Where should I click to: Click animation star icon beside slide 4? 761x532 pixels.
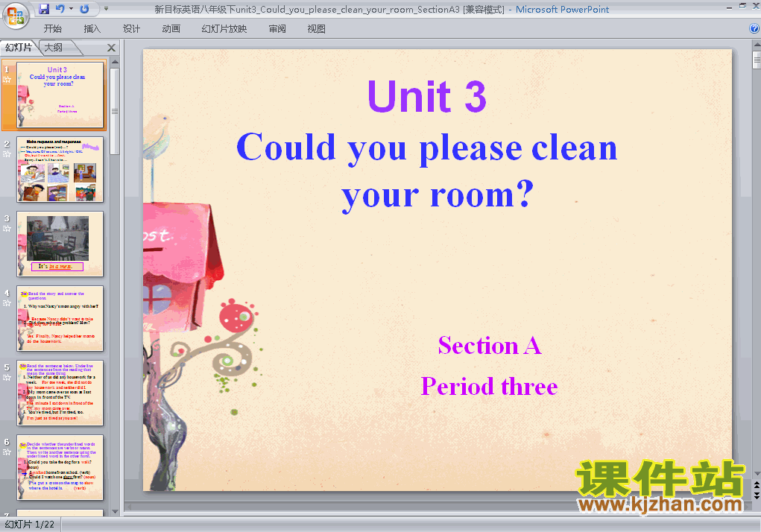pos(7,303)
